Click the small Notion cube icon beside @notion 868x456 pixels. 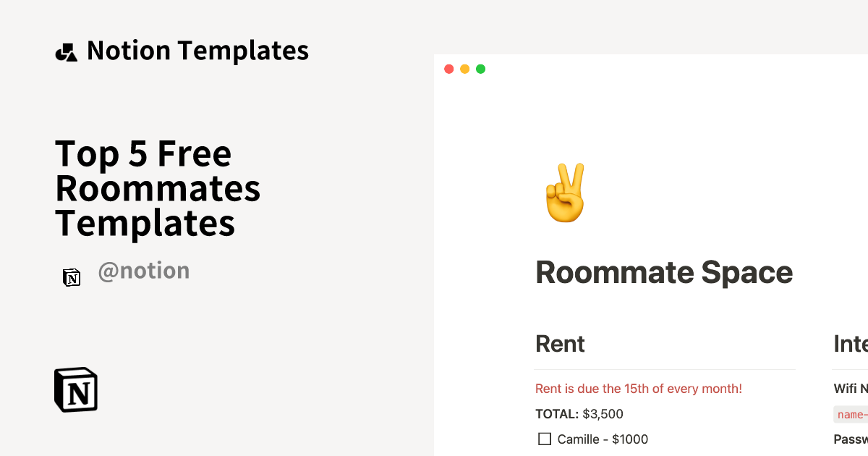(x=72, y=277)
